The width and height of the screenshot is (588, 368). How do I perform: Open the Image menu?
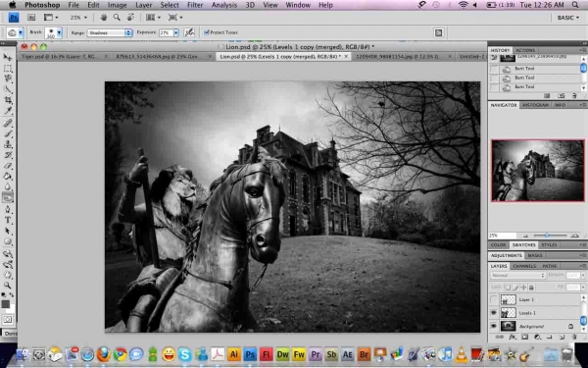coord(117,5)
